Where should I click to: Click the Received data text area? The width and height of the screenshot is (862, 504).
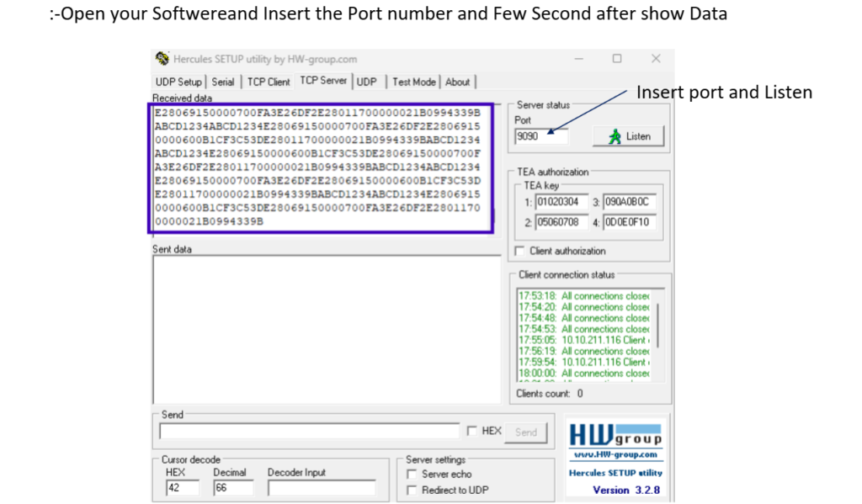pyautogui.click(x=321, y=167)
